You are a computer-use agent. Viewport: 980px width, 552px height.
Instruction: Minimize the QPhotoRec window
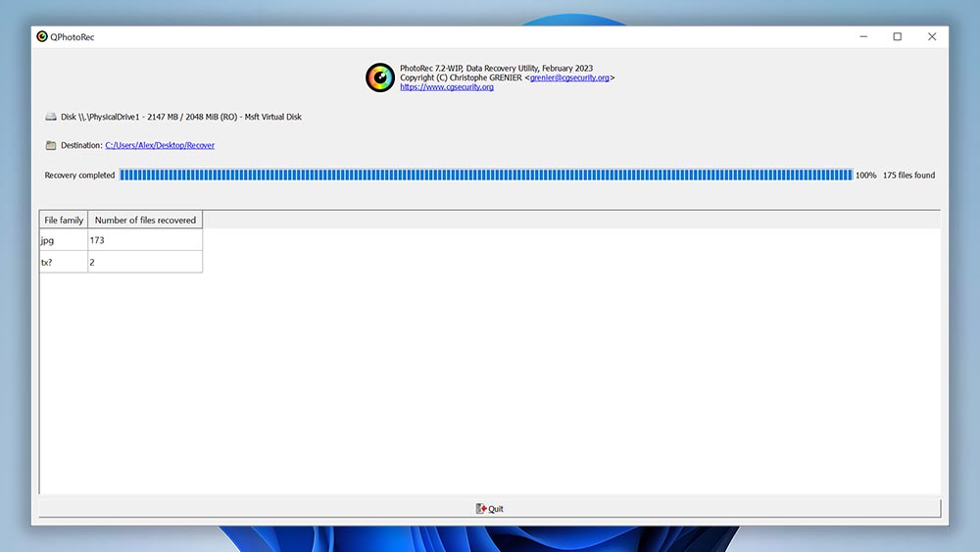click(x=863, y=36)
